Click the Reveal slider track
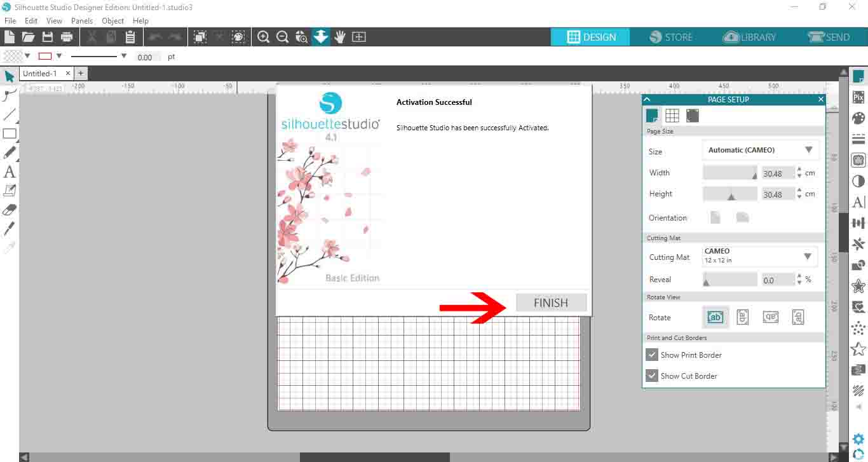This screenshot has height=462, width=868. click(730, 279)
